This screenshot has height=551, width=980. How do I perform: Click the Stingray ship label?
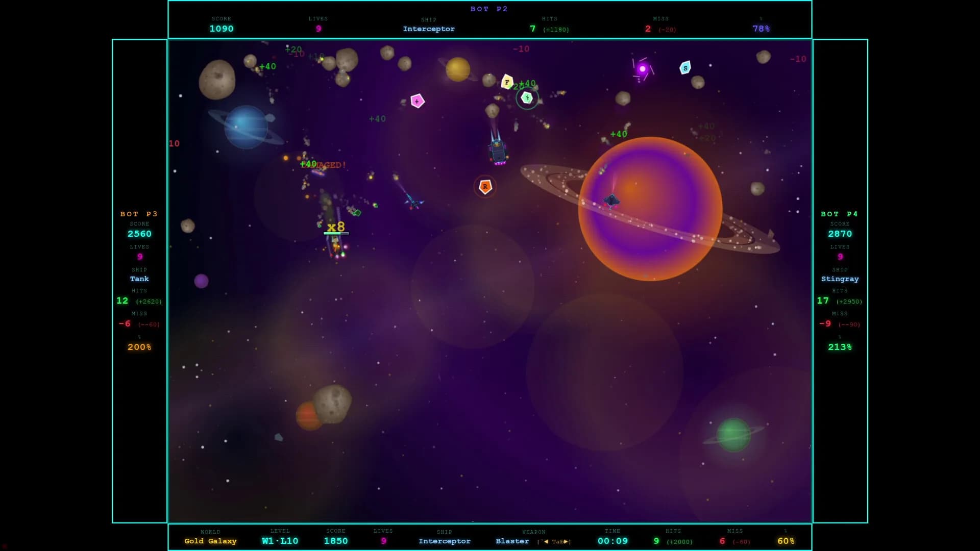840,279
